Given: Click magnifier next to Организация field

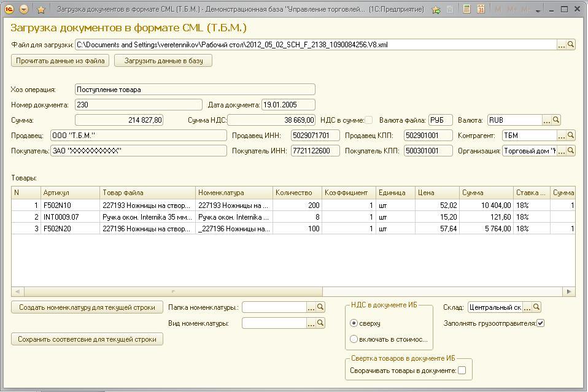Looking at the screenshot, I should point(571,151).
